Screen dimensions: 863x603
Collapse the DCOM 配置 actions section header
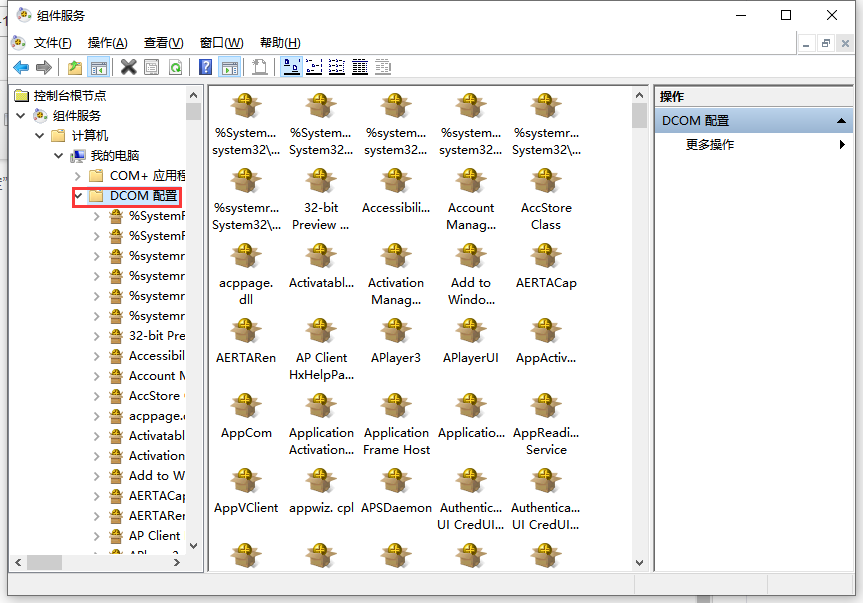pos(843,121)
